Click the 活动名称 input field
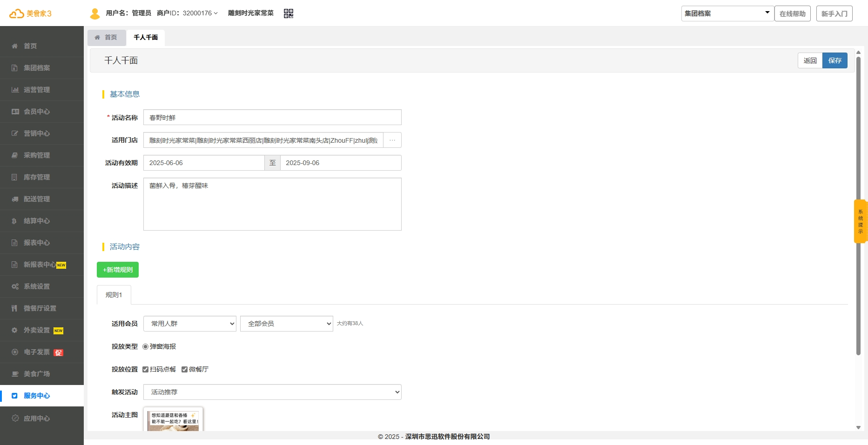This screenshot has height=445, width=868. [x=272, y=118]
